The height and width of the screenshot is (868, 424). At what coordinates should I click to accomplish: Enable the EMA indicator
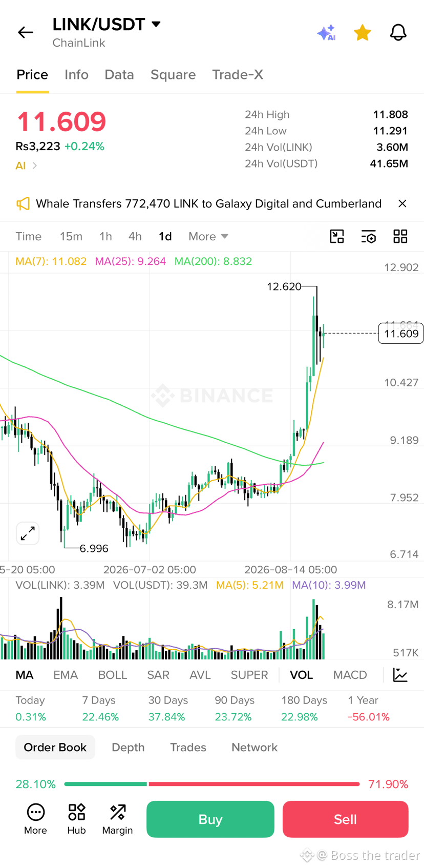point(66,675)
